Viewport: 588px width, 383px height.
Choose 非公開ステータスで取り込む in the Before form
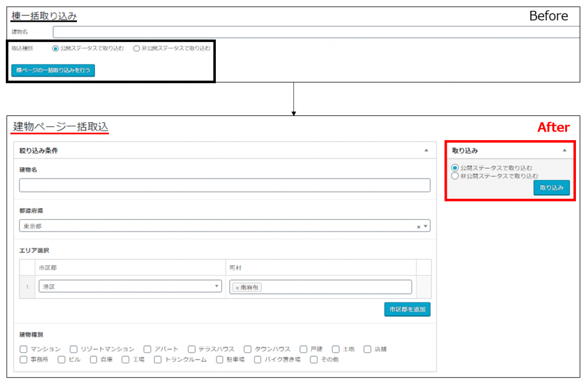point(136,49)
